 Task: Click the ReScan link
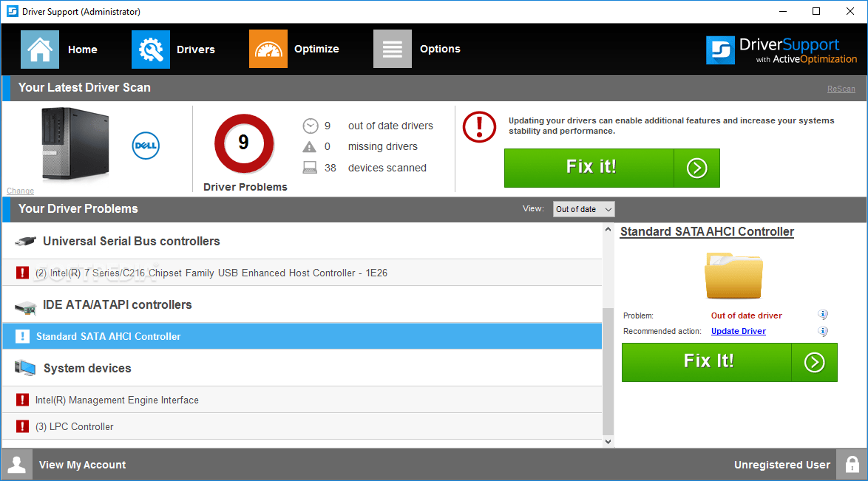coord(841,89)
